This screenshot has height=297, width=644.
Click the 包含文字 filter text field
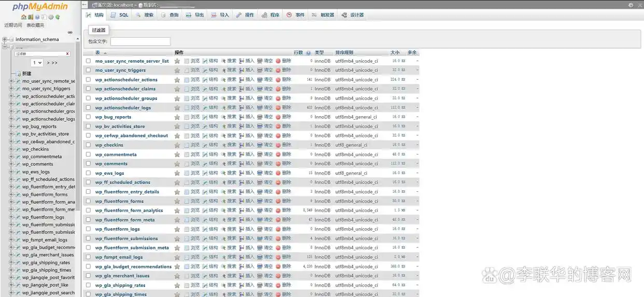coord(140,41)
